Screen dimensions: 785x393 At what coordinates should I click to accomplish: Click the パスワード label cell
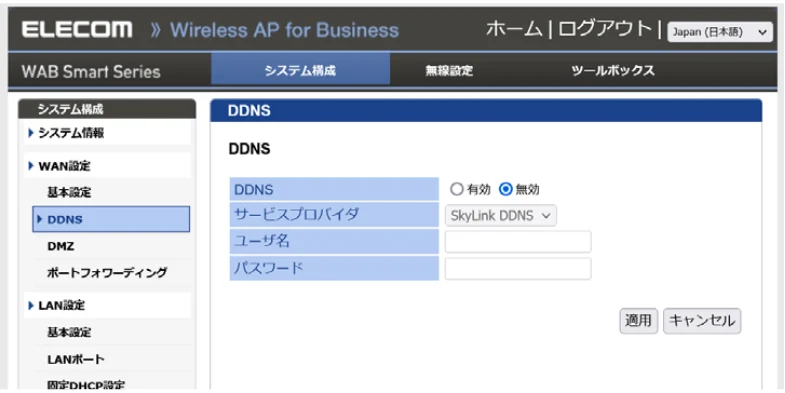[x=334, y=268]
